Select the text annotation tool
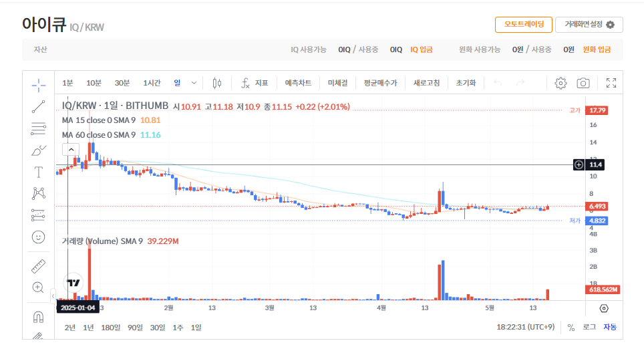The width and height of the screenshot is (644, 357). 38,172
